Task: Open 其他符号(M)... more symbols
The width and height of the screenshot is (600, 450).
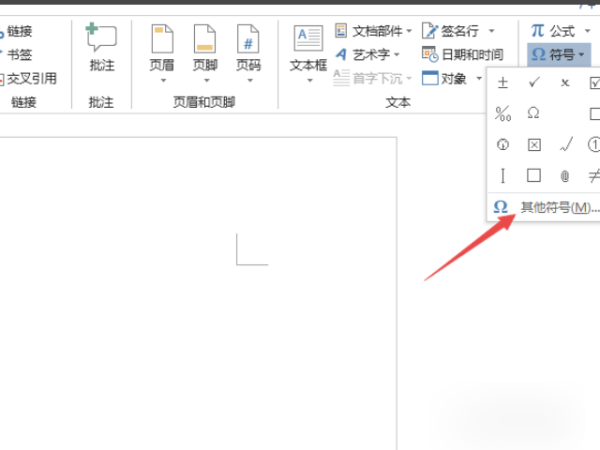Action: tap(544, 207)
